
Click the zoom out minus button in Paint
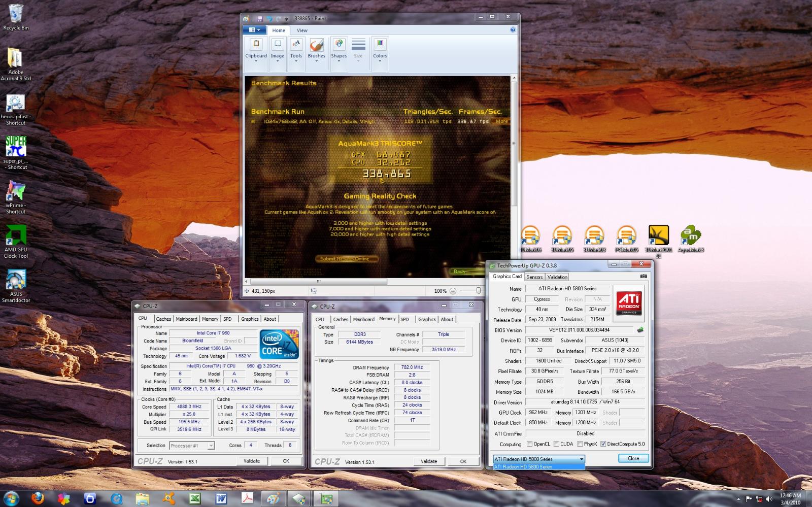453,291
